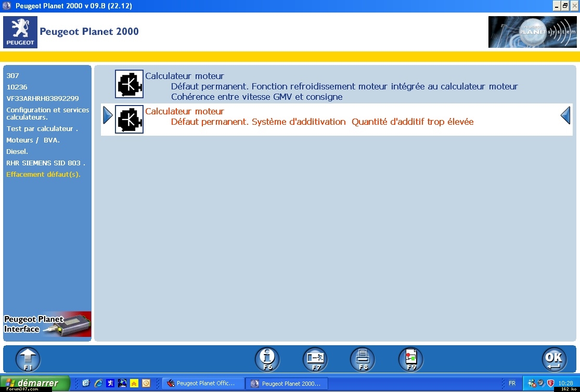Screen dimensions: 580x392
Task: Go to 'Test par calculateur .'
Action: [42, 129]
